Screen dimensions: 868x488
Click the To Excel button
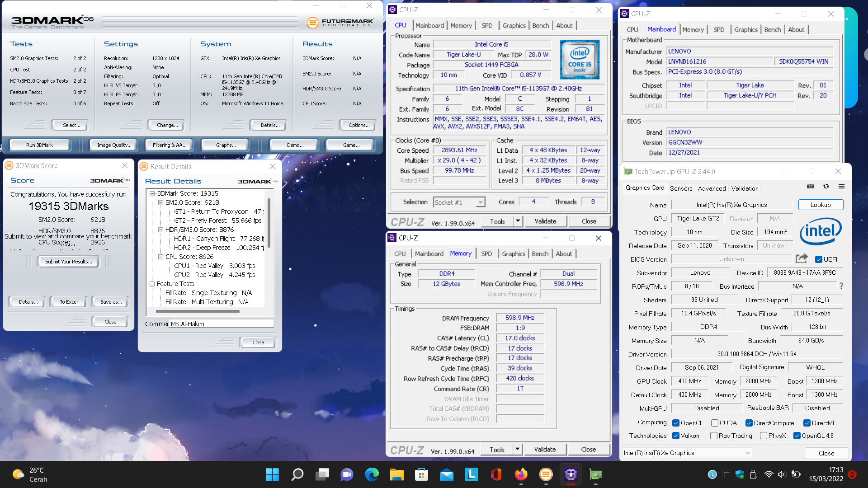click(69, 302)
